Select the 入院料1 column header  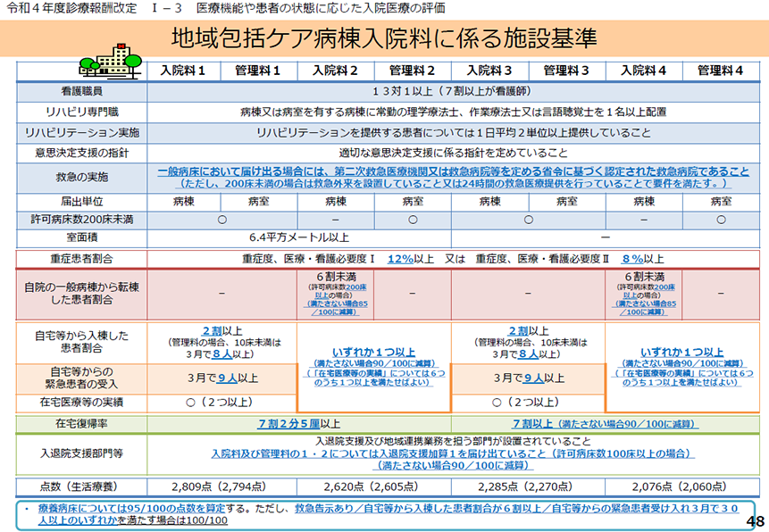[x=183, y=71]
